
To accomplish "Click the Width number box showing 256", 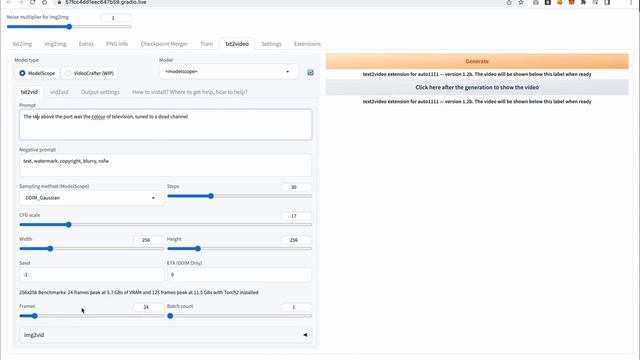I will click(149, 240).
